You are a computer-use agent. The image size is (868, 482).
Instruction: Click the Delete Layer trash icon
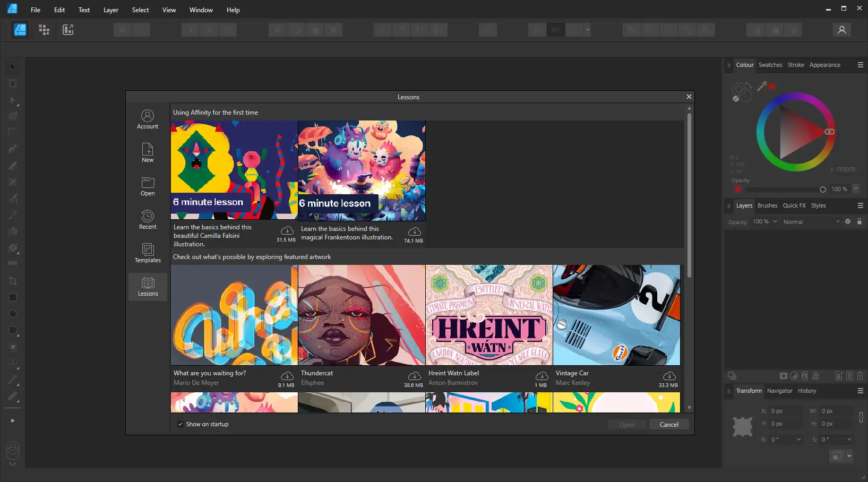click(x=860, y=376)
